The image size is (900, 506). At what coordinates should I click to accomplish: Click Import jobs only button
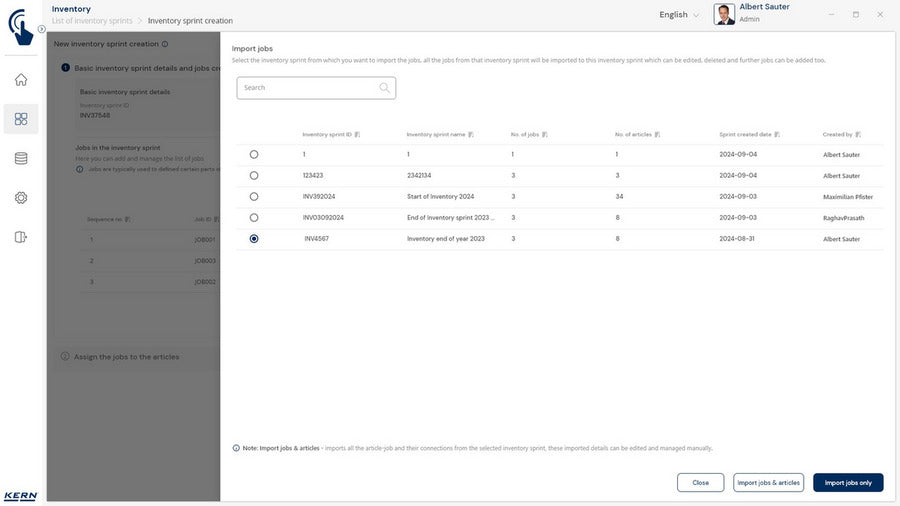point(848,482)
